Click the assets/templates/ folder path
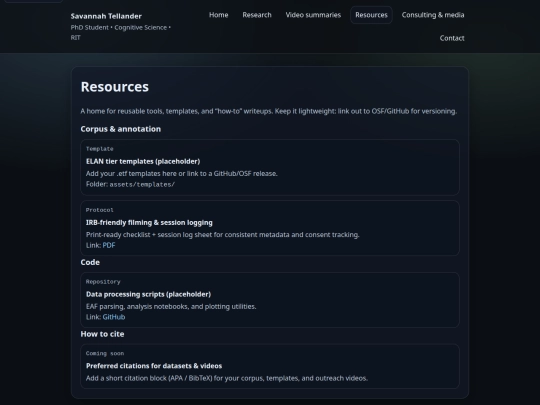 coord(142,185)
